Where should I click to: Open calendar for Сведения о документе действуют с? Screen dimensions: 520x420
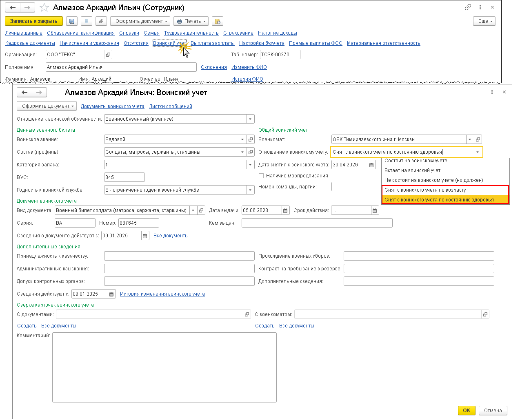(x=145, y=236)
